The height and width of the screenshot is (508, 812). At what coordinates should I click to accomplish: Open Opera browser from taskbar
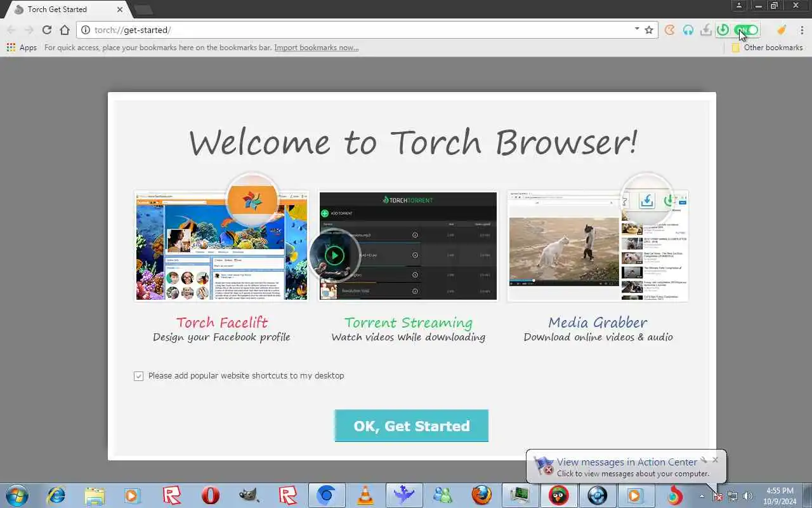(x=211, y=495)
